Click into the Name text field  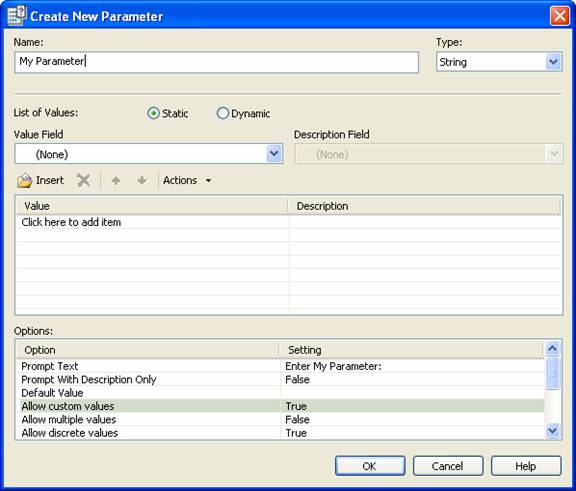[216, 62]
